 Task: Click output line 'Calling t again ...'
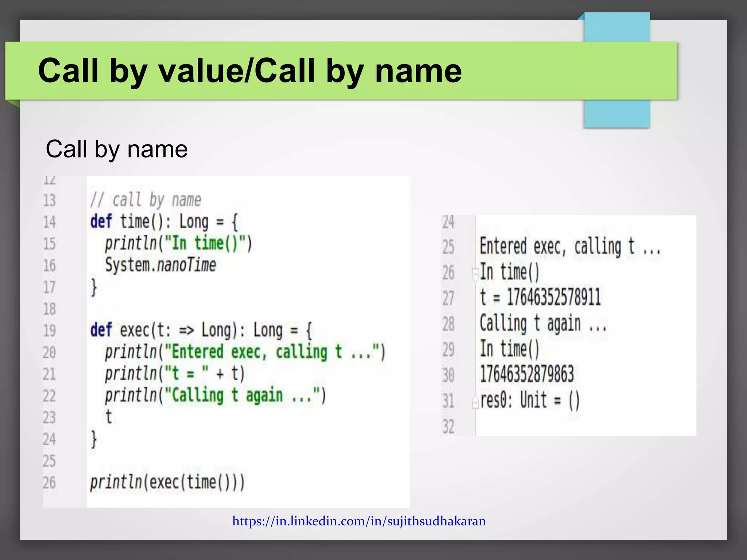point(543,323)
